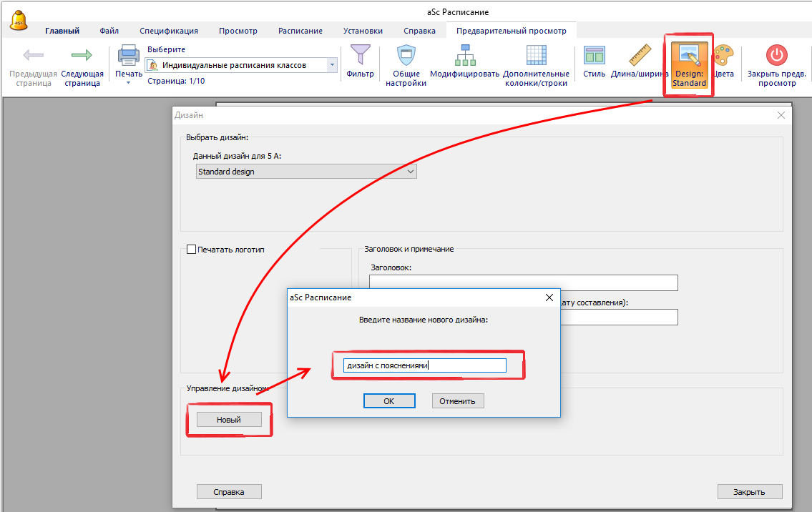The width and height of the screenshot is (812, 512).
Task: Open Additional columns/rows (Дополнительные колонки/строки) icon
Action: tap(536, 56)
